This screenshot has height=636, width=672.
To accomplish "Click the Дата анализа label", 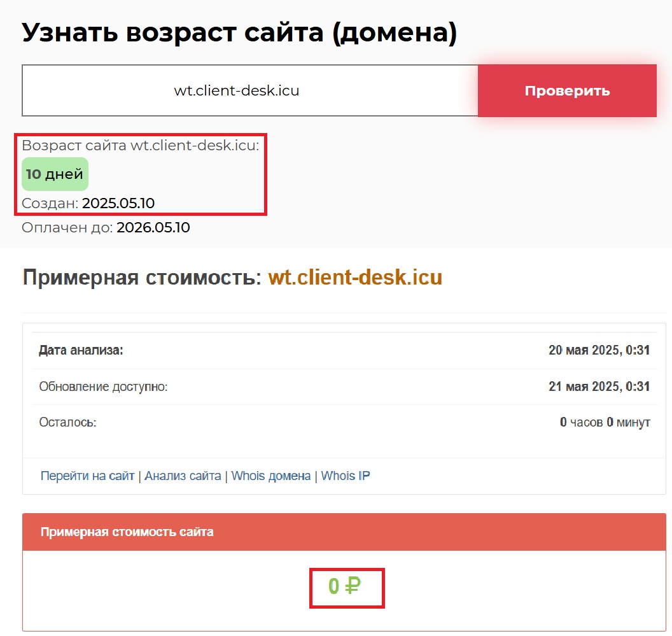I will coord(81,350).
